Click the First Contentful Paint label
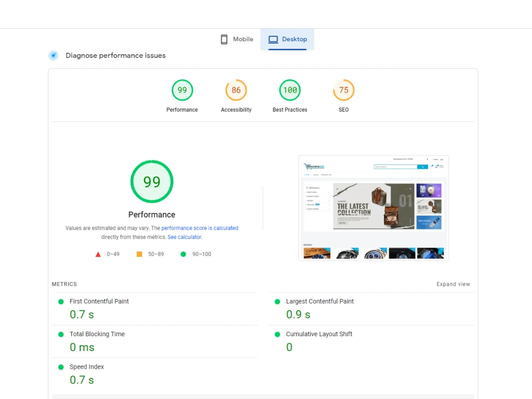 coord(99,301)
